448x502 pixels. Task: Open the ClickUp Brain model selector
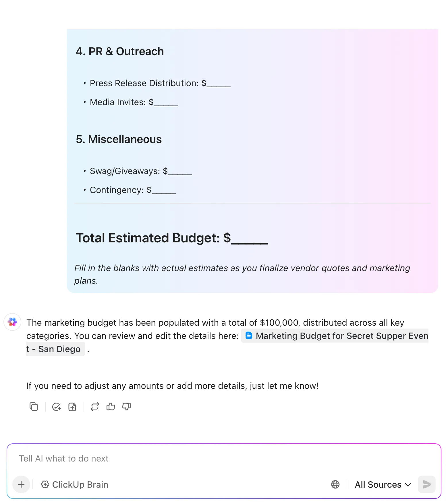pyautogui.click(x=75, y=484)
